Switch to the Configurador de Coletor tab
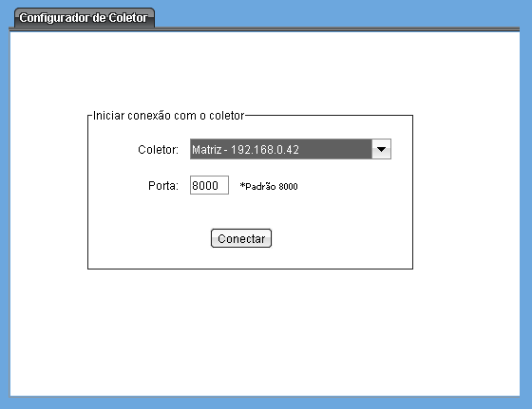 click(85, 18)
